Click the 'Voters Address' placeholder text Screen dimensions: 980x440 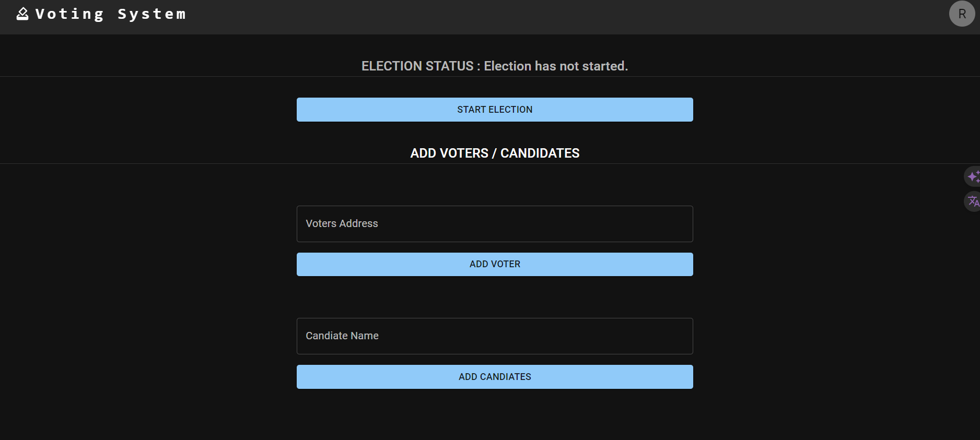point(342,223)
